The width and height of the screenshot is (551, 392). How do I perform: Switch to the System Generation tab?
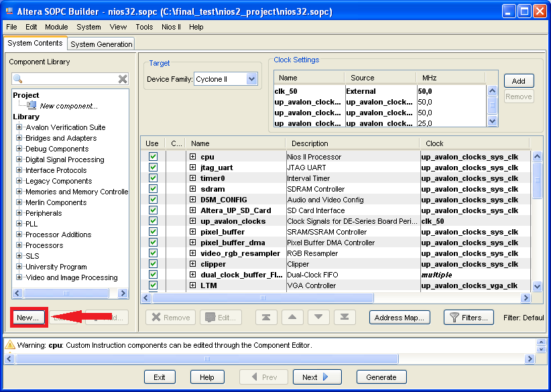(101, 44)
